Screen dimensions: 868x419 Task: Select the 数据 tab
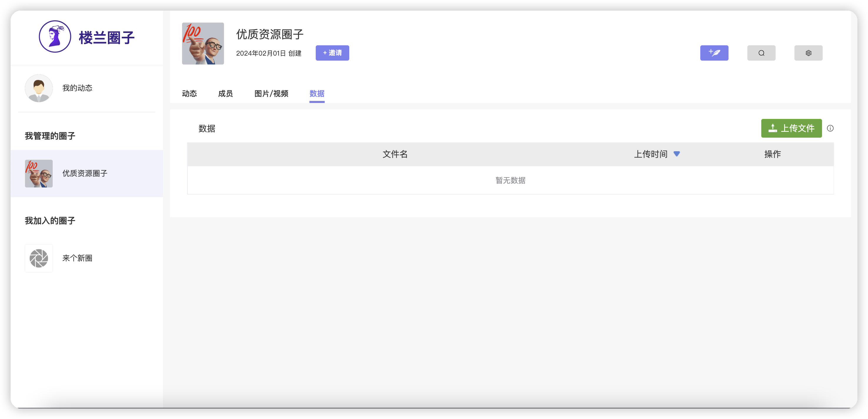click(x=317, y=93)
